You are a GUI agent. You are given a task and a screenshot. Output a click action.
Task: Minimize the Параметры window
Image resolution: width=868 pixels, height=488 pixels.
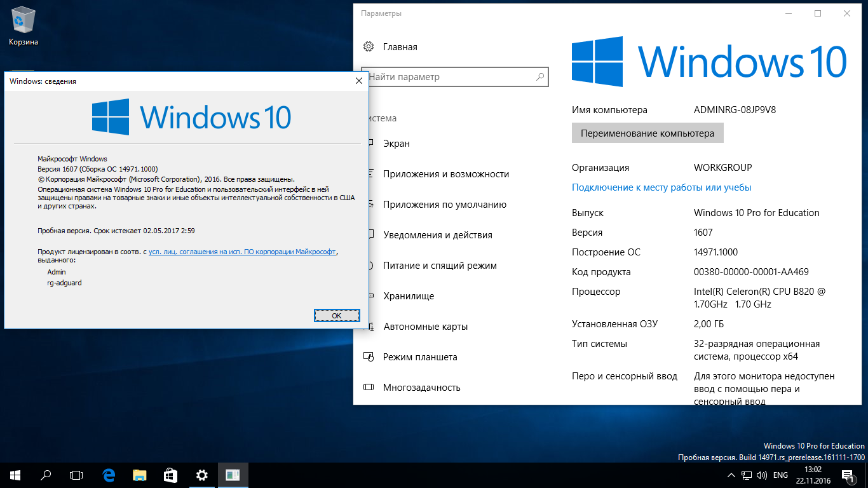point(789,13)
